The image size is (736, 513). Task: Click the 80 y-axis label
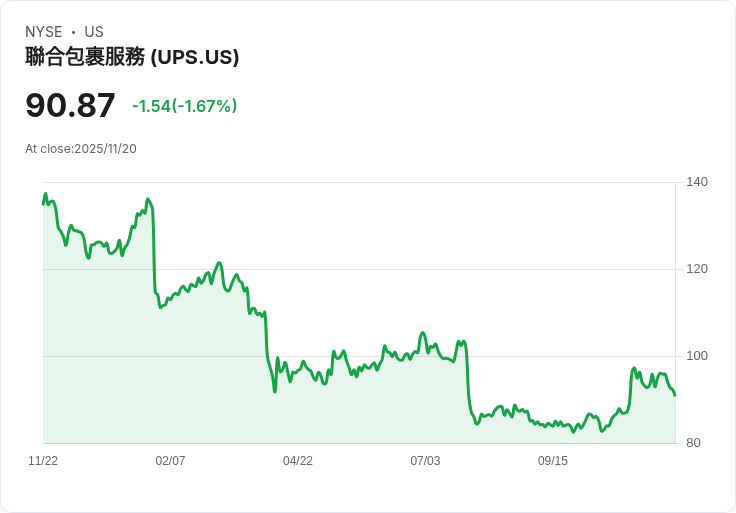[x=694, y=443]
